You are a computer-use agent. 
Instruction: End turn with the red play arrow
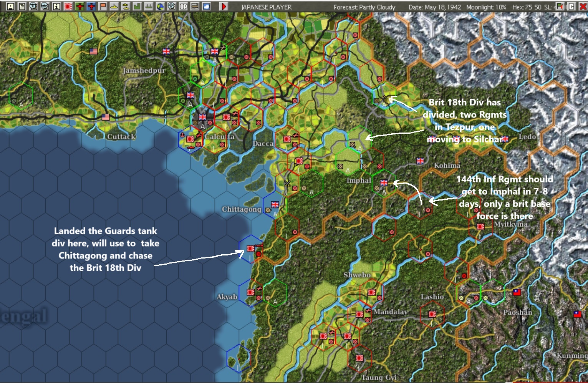coord(224,7)
